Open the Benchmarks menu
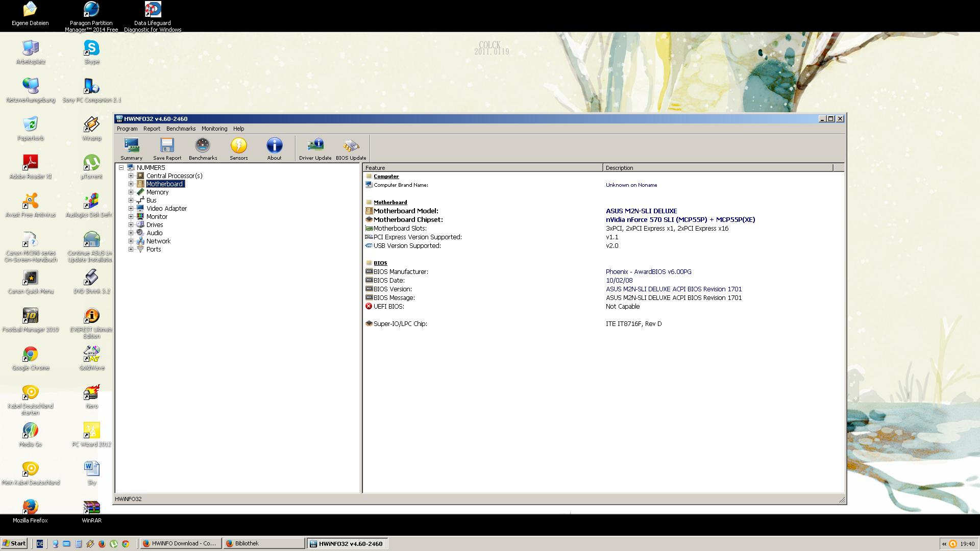The image size is (980, 551). pyautogui.click(x=181, y=129)
